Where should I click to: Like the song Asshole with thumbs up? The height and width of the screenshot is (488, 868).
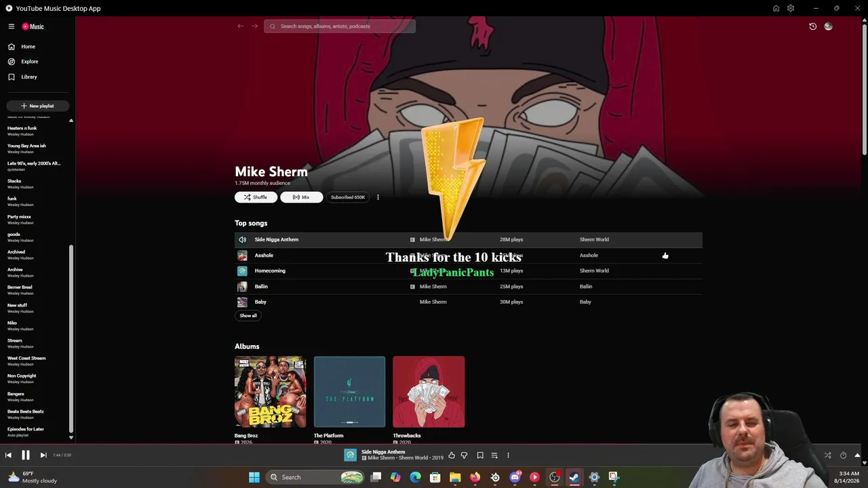point(665,256)
